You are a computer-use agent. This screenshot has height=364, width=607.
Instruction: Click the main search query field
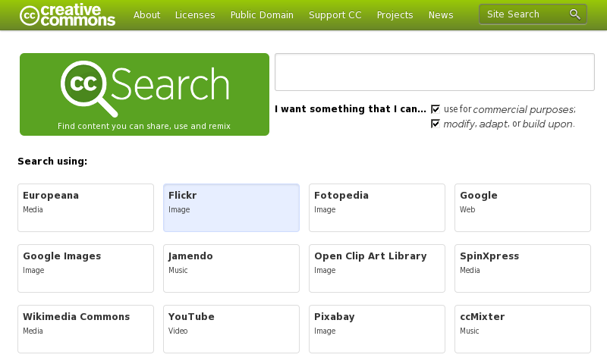[x=434, y=73]
